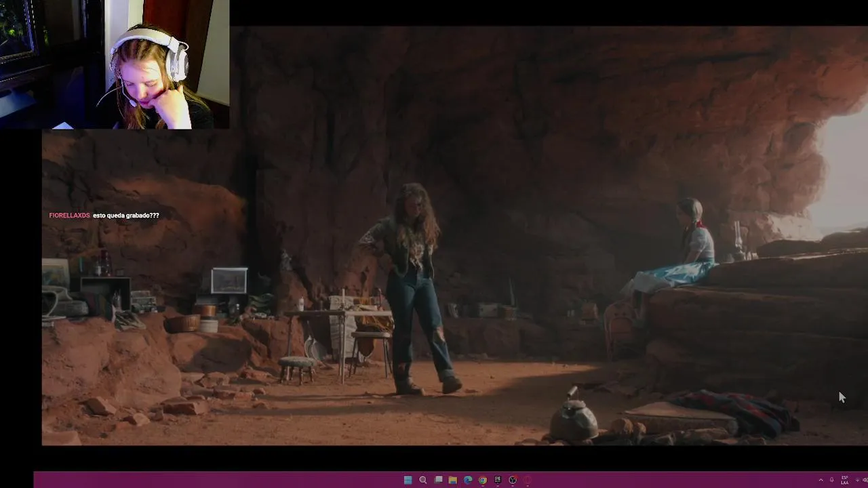Click the FIORELLAXDS chat username
868x488 pixels.
(x=69, y=216)
